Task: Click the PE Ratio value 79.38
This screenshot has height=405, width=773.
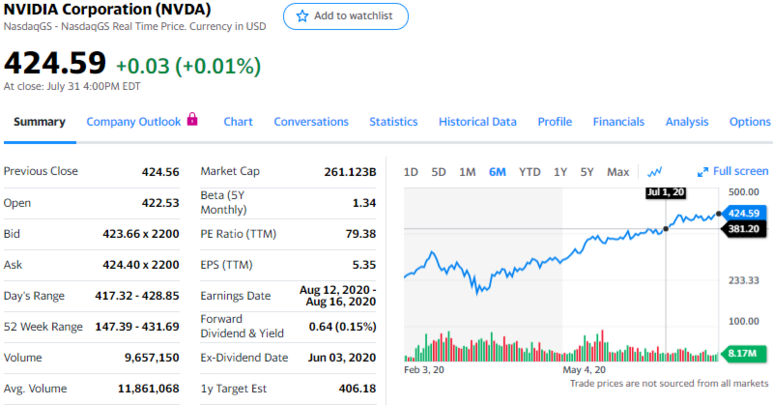Action: pyautogui.click(x=361, y=234)
